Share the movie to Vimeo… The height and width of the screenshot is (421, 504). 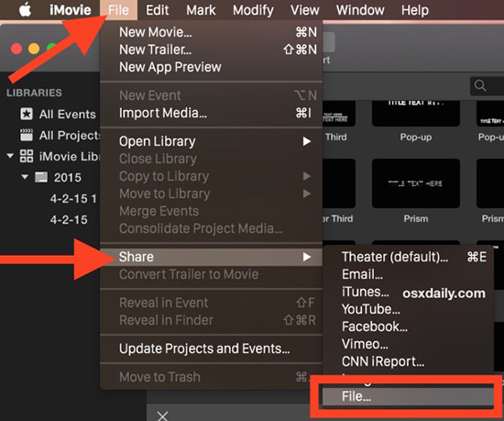(x=408, y=344)
